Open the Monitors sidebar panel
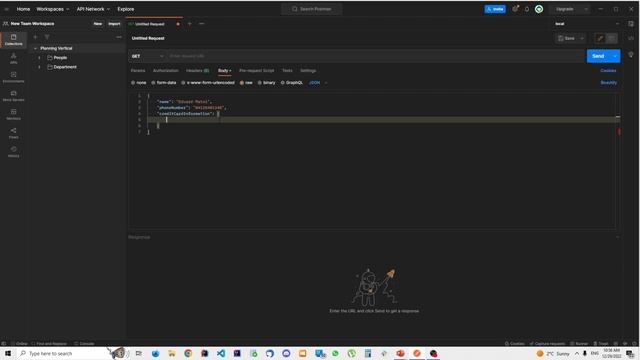Viewport: 640px width, 360px height. (x=13, y=114)
